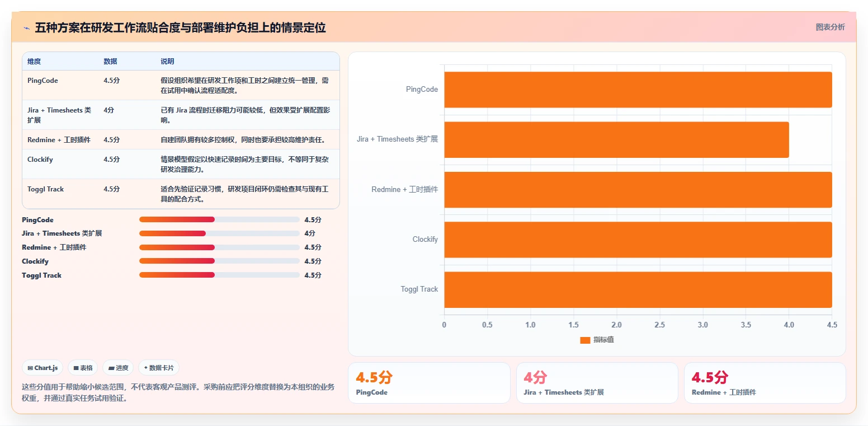Click the PingCode description starting 假设组织希望
This screenshot has height=426, width=868.
click(x=245, y=86)
